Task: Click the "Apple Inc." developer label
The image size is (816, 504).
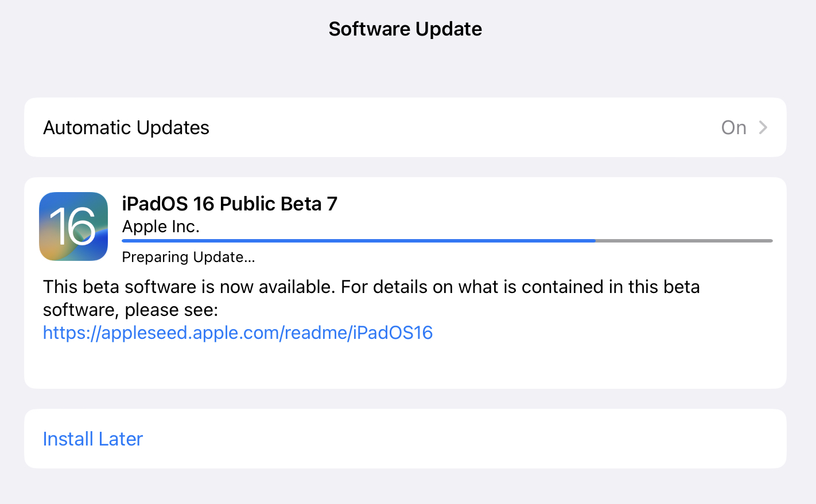Action: (161, 226)
